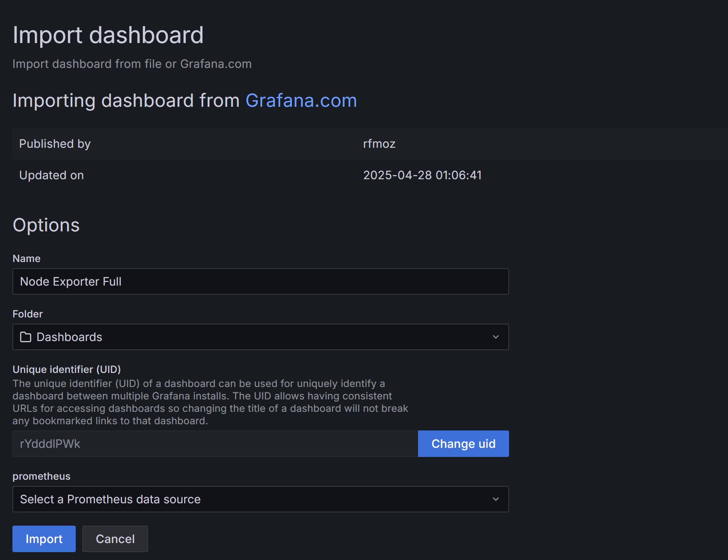Click the 'Unique identifier (UID)' label
This screenshot has height=560, width=728.
click(x=67, y=369)
